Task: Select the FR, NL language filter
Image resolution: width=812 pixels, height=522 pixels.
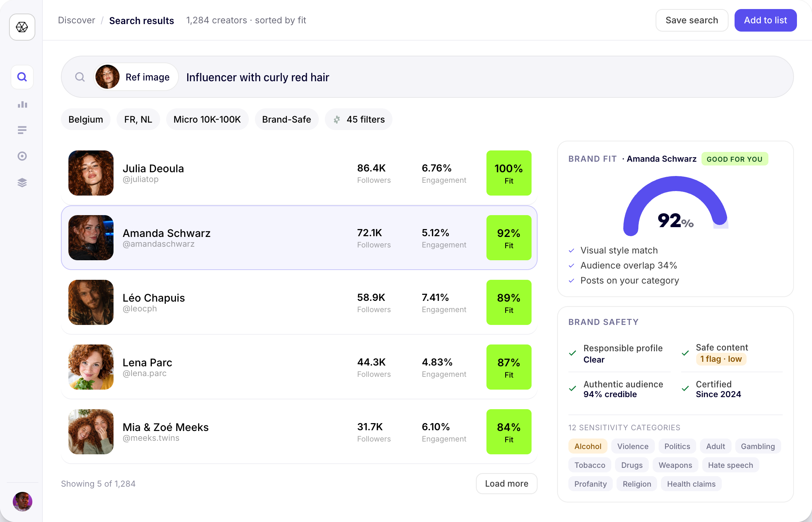Action: [138, 119]
